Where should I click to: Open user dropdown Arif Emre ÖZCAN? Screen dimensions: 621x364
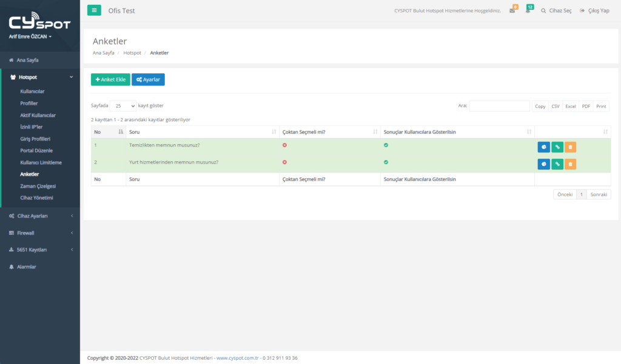click(30, 36)
